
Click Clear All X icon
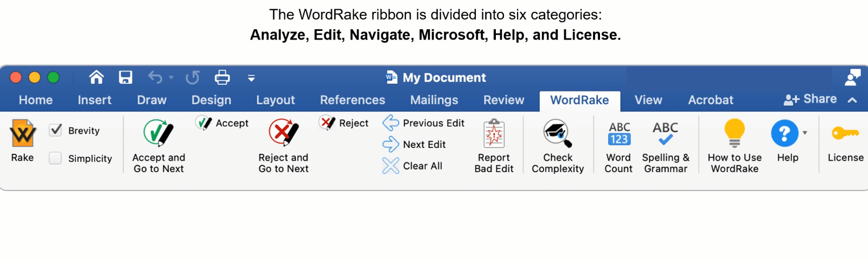[x=391, y=166]
